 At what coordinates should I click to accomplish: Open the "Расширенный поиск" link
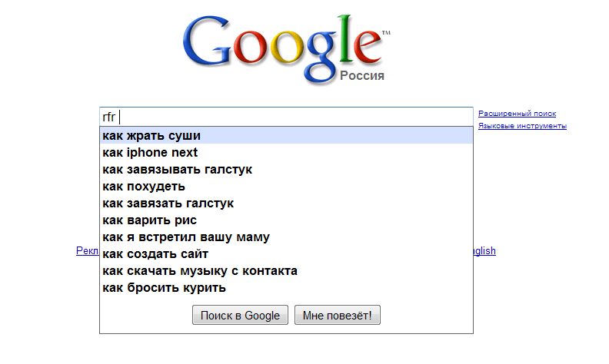[517, 114]
